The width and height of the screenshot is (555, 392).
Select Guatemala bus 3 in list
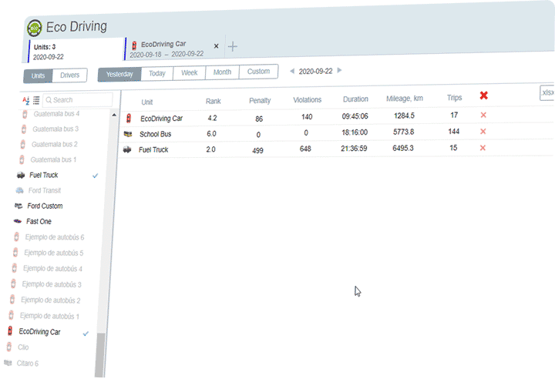(55, 129)
